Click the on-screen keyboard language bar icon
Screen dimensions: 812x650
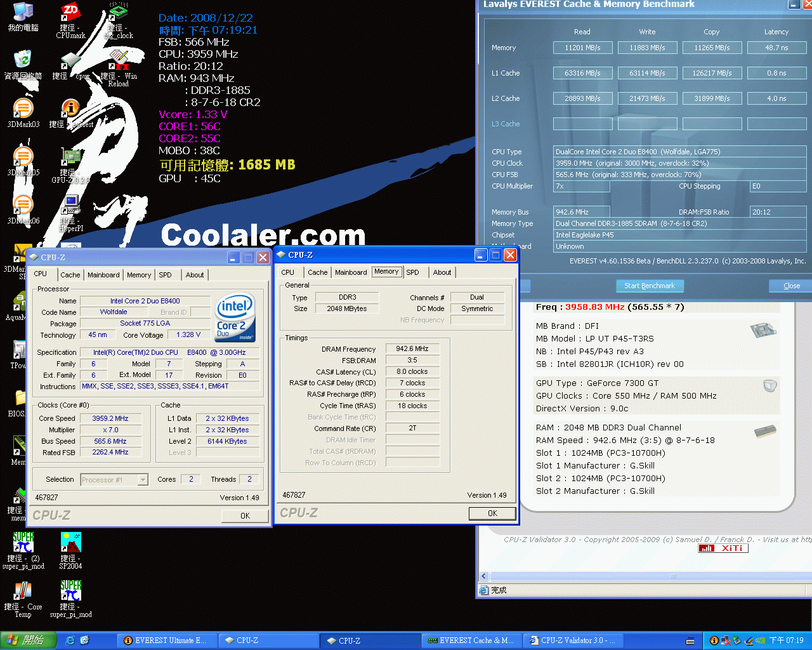(690, 640)
